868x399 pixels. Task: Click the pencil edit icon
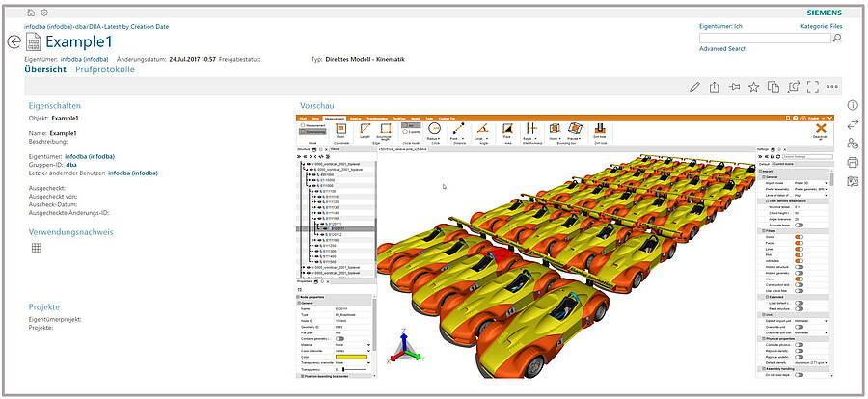point(694,87)
